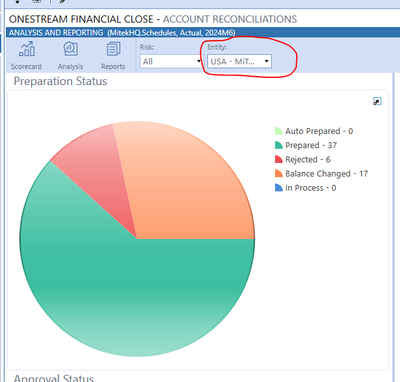Click the Entity dropdown arrow
This screenshot has width=400, height=382.
click(x=266, y=61)
